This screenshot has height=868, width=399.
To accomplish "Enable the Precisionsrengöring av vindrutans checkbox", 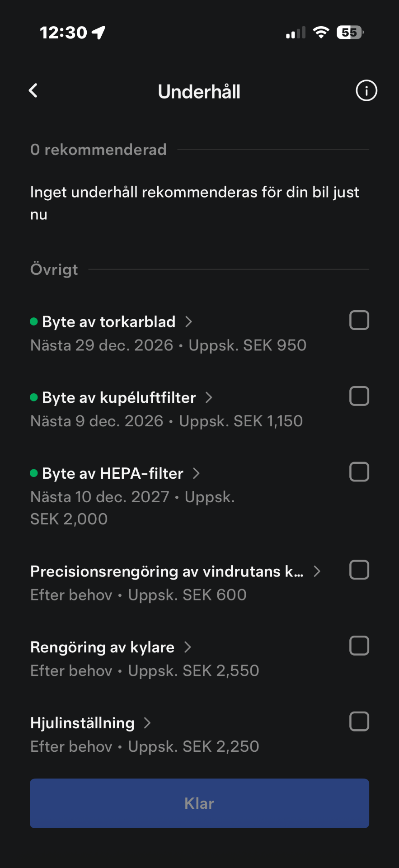I will 359,570.
